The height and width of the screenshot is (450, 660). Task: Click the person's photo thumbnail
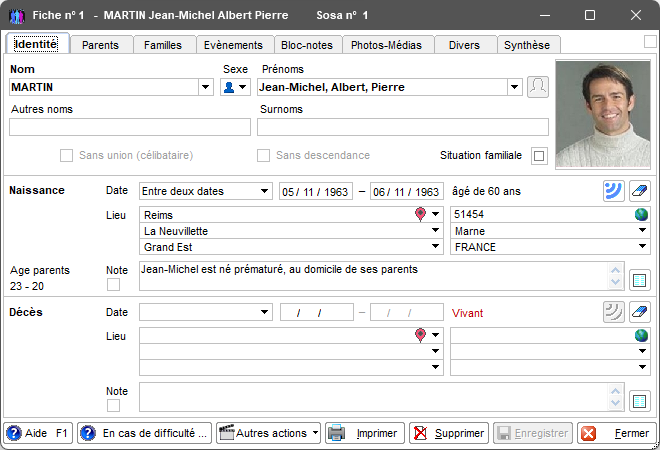tap(603, 114)
